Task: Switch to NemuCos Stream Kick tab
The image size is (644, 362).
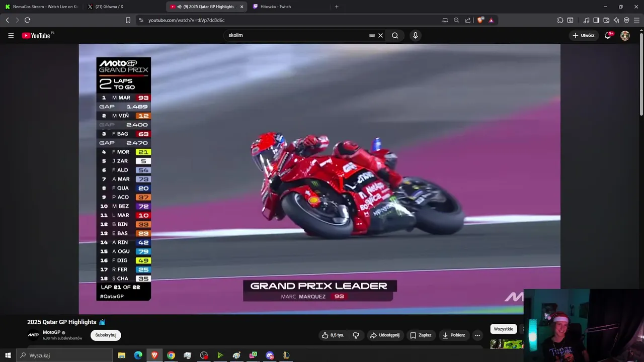Action: [x=41, y=7]
